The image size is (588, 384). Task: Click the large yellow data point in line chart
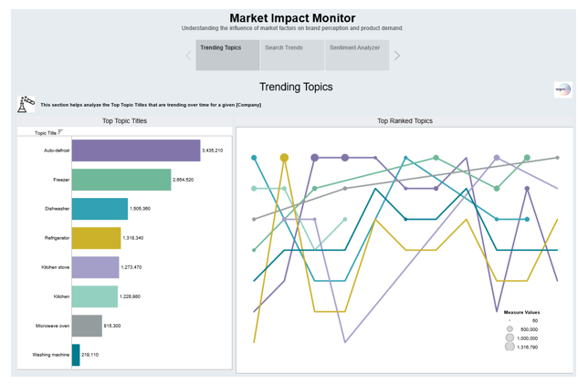285,158
